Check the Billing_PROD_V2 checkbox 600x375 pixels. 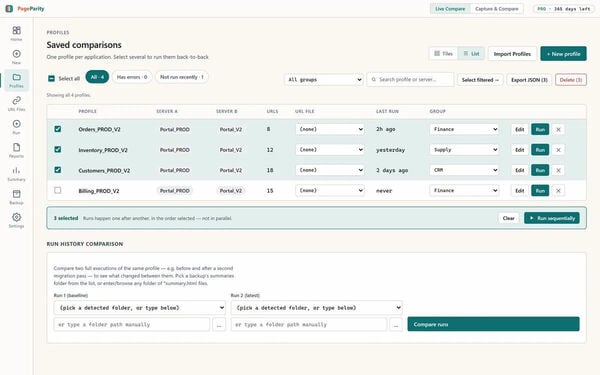click(57, 190)
